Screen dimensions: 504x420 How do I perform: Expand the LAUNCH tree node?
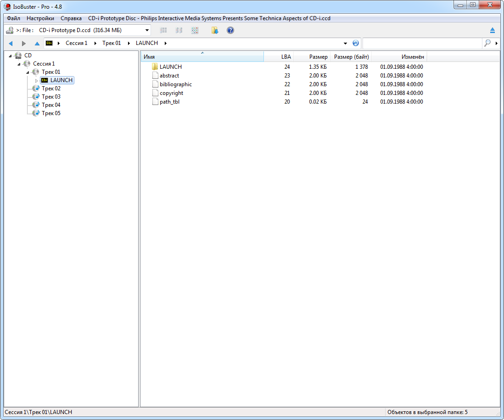(x=36, y=81)
